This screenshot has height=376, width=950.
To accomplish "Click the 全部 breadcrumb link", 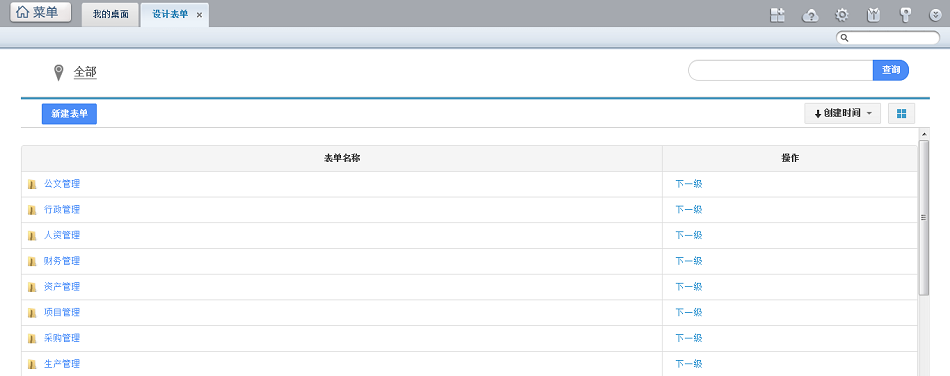I will coord(85,72).
